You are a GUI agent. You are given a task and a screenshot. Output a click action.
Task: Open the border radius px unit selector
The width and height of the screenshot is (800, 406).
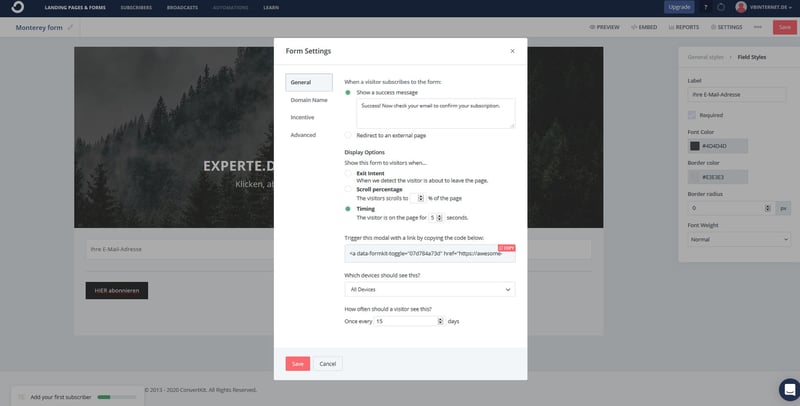click(x=783, y=208)
